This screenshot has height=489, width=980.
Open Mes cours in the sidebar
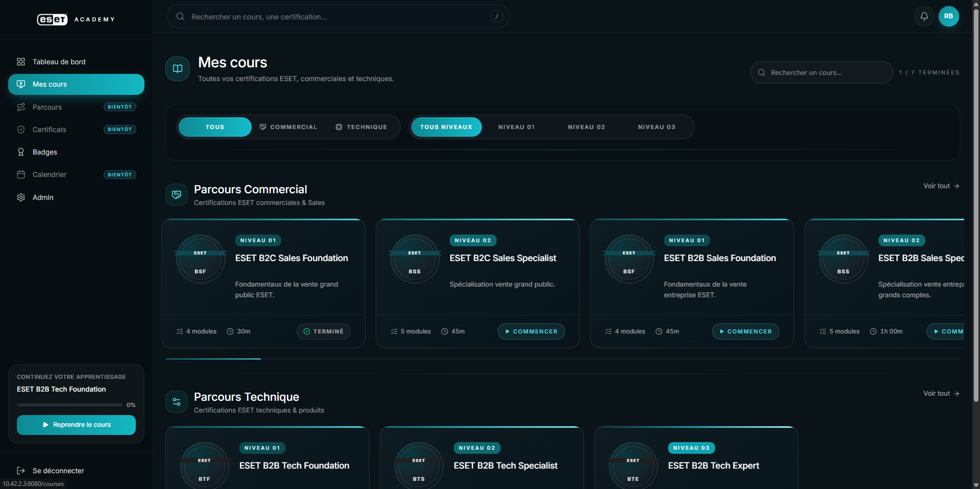[x=76, y=84]
